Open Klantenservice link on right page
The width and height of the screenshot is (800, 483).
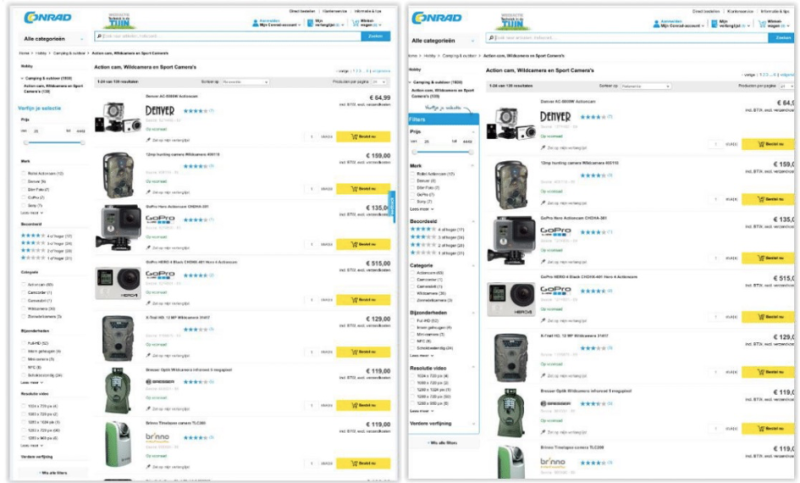click(x=740, y=11)
